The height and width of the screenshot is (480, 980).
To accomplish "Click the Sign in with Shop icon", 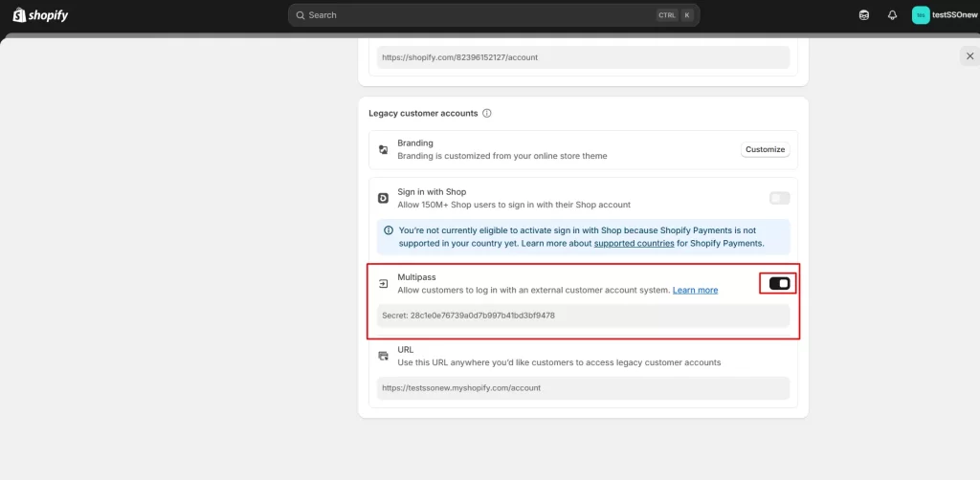I will (384, 199).
